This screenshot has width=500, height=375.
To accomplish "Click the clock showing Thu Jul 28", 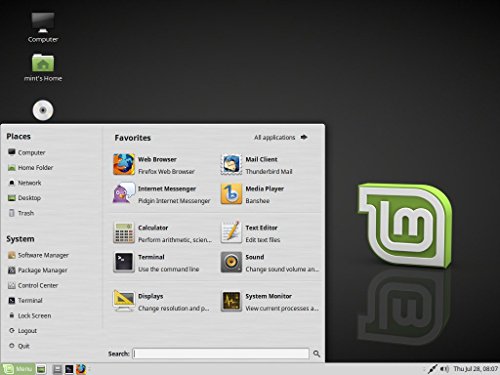I will click(476, 369).
